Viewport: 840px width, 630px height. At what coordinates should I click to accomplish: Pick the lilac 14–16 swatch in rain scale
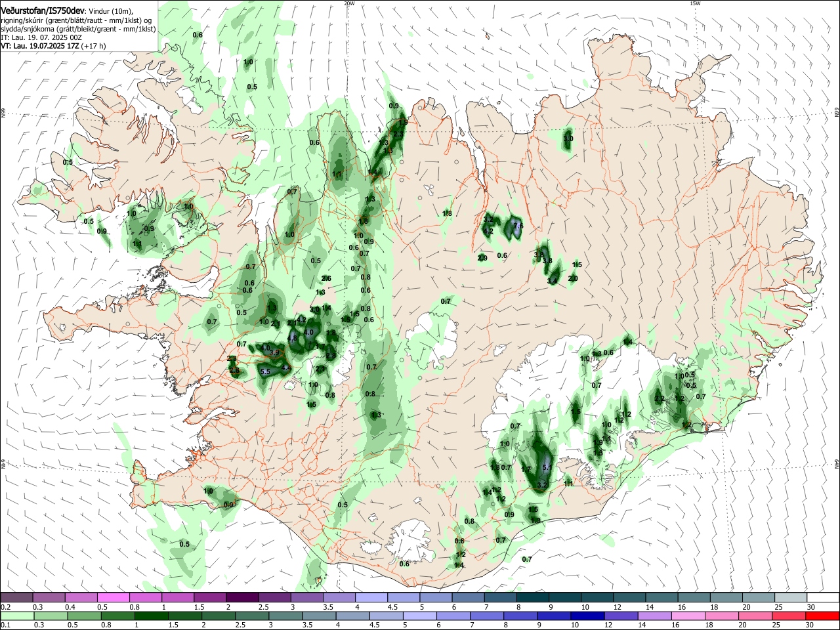click(x=655, y=616)
